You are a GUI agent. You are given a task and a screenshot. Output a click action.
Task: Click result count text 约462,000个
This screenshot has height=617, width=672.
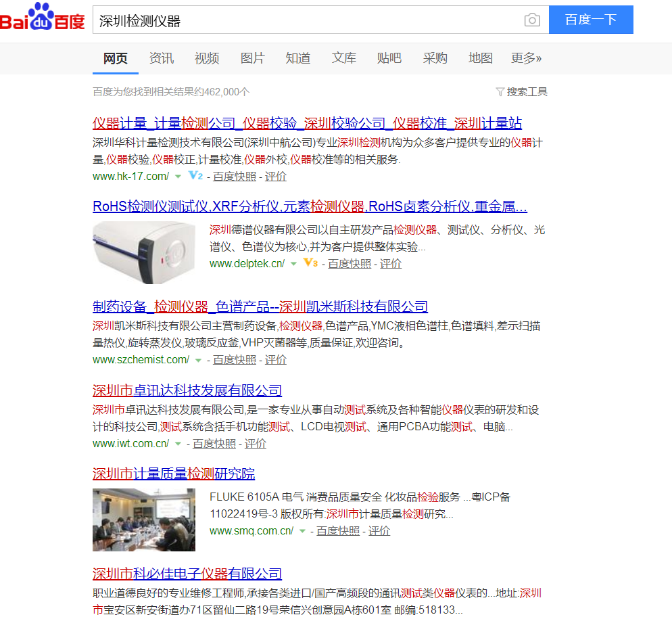click(x=222, y=92)
